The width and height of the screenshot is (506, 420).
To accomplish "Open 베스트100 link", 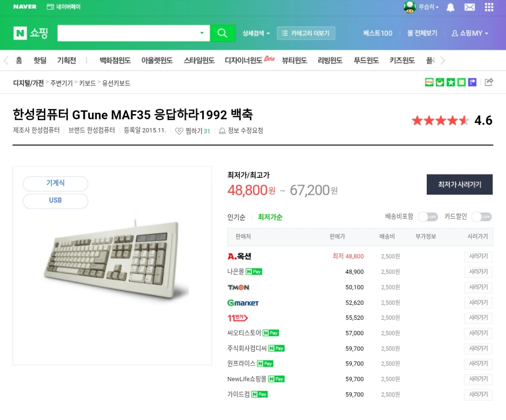I will (378, 33).
